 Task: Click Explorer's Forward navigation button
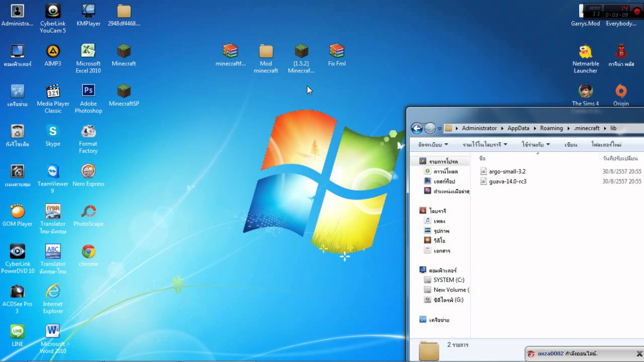click(x=430, y=128)
